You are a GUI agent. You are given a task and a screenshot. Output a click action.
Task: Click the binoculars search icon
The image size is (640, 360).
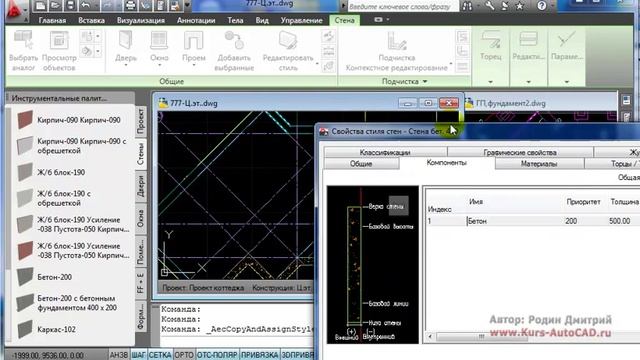pyautogui.click(x=468, y=6)
